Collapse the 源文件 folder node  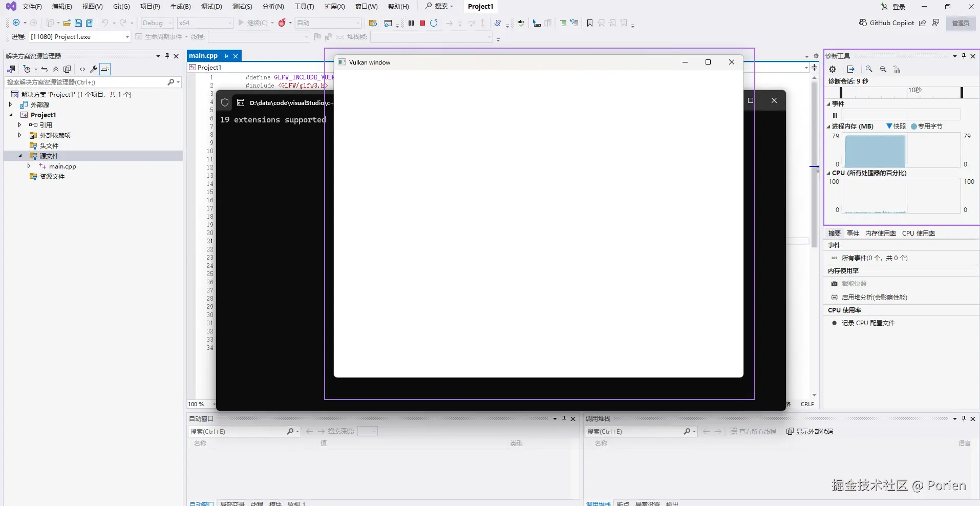[20, 156]
